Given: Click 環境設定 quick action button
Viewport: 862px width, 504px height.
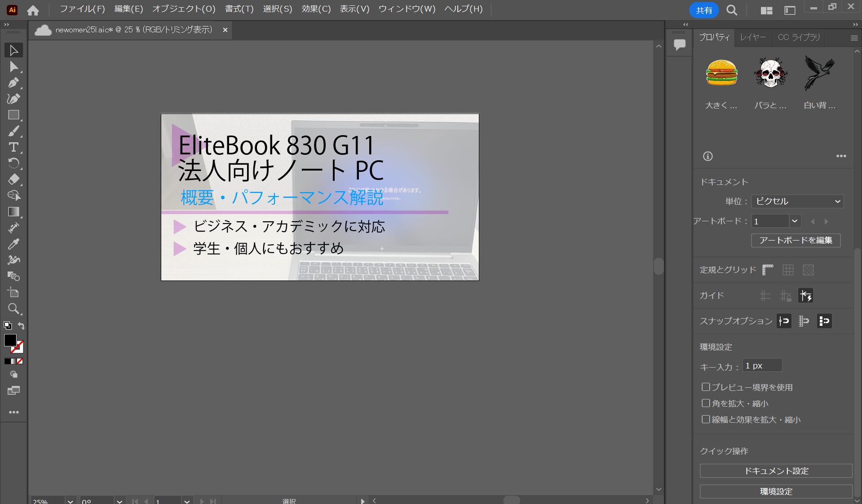Looking at the screenshot, I should click(x=776, y=491).
